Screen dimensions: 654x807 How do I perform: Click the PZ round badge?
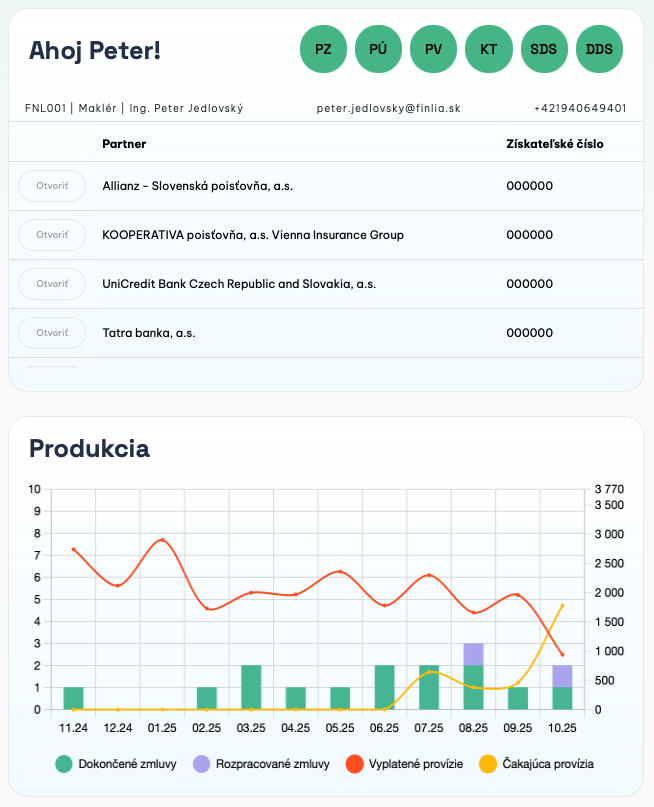point(323,49)
